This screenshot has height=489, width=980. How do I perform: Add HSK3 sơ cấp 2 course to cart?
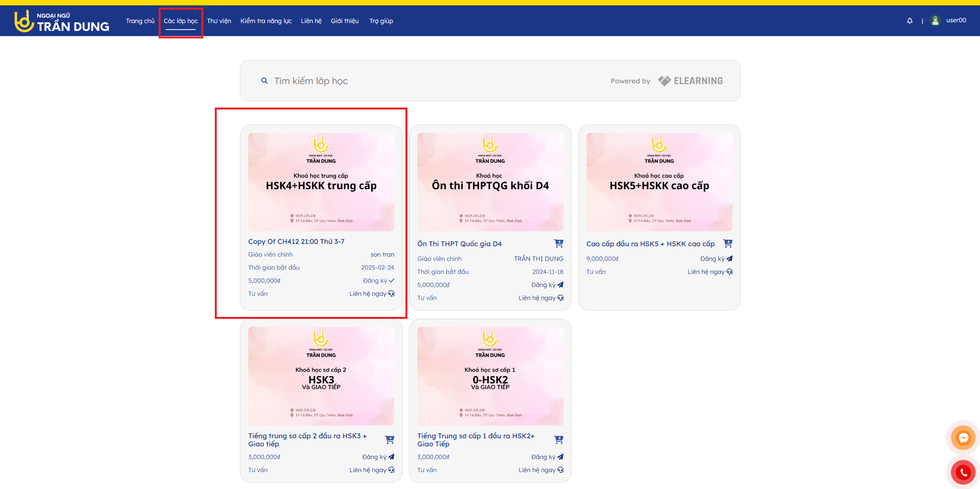point(389,439)
